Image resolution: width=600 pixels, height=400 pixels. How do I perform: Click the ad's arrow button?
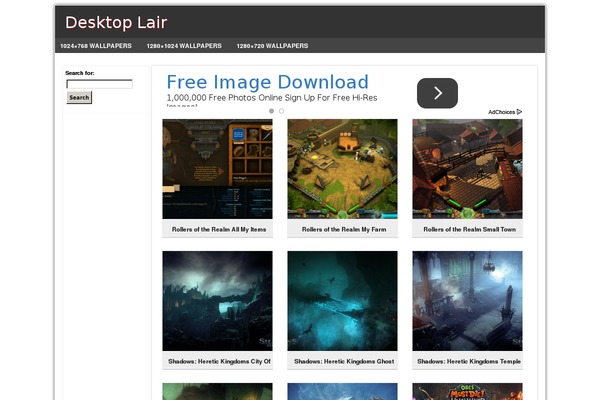[x=437, y=93]
